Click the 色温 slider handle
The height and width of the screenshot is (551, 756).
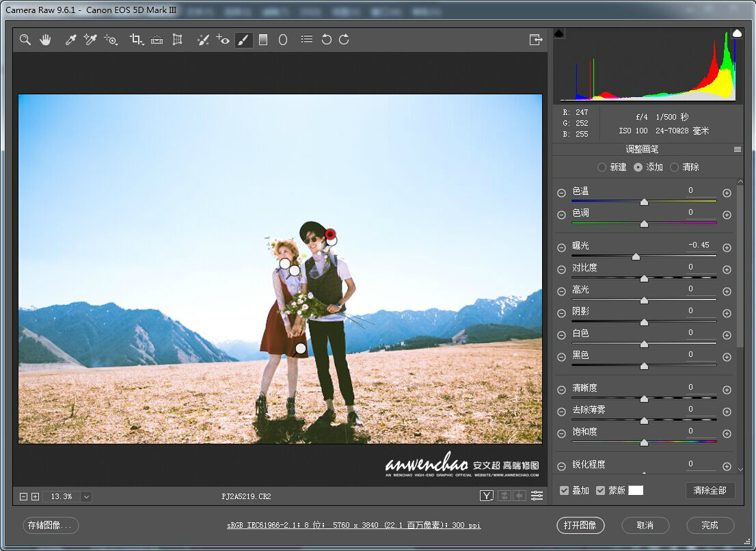[x=644, y=202]
